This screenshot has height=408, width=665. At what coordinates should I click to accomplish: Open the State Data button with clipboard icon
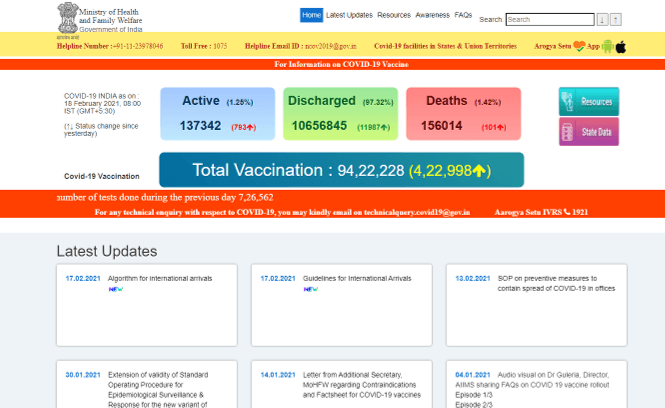588,132
